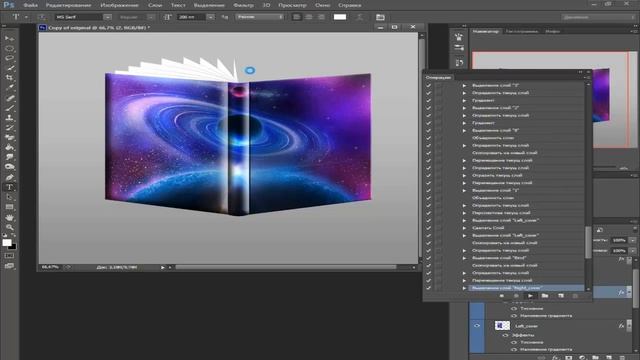Image resolution: width=640 pixels, height=360 pixels.
Task: Click the text color swatch in options bar
Action: click(x=340, y=17)
